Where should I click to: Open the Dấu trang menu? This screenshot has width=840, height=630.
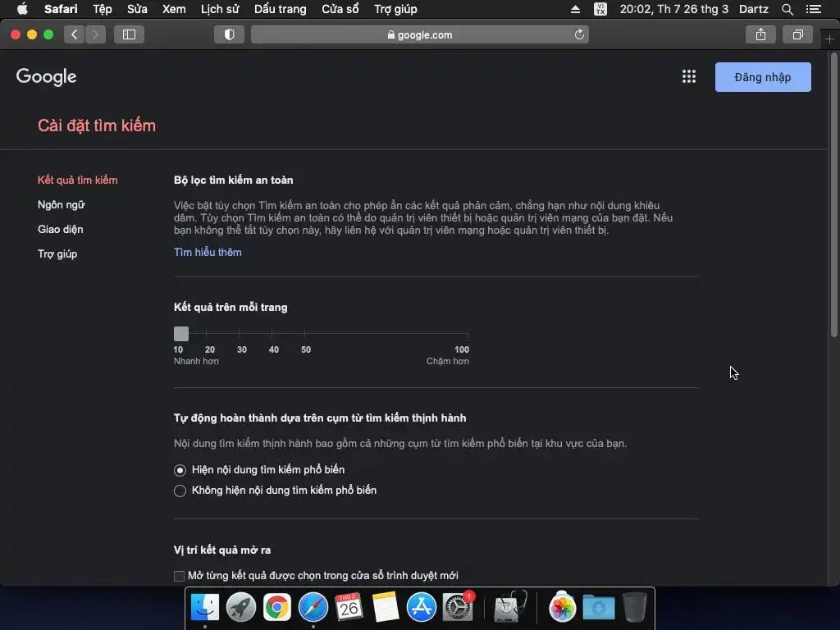[281, 9]
